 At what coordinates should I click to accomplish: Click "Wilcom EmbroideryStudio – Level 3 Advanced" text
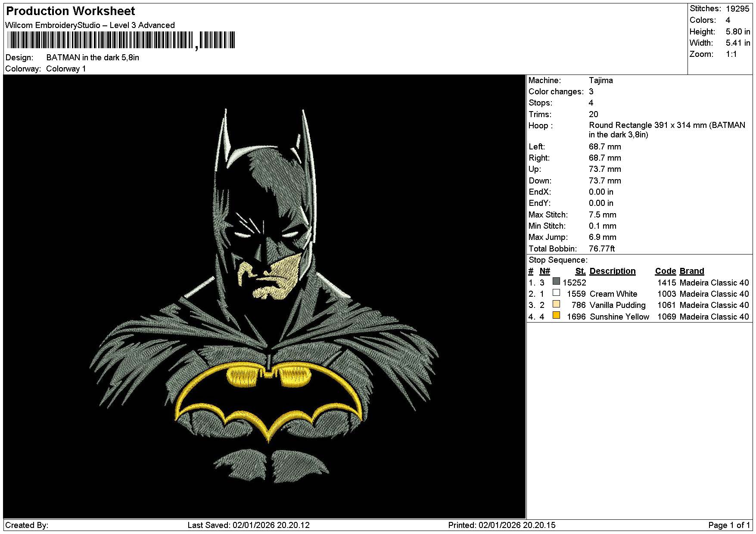click(90, 25)
